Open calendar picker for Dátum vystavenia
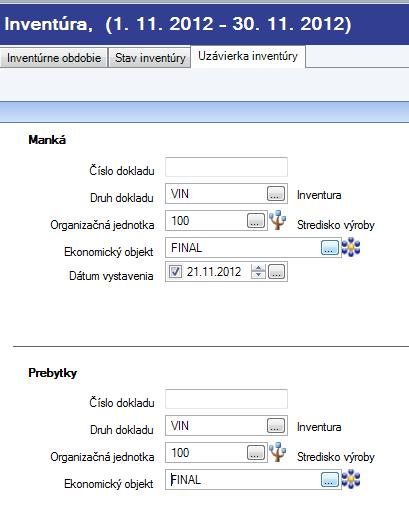This screenshot has height=517, width=409. click(x=276, y=272)
